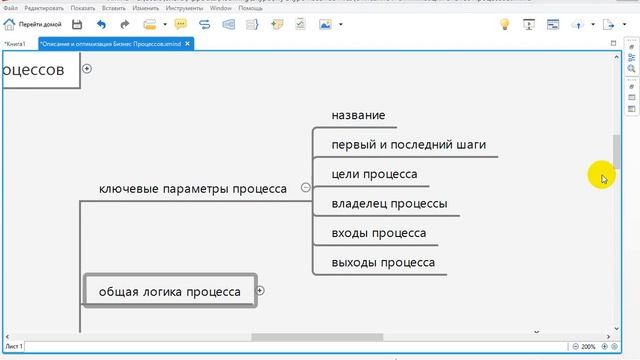The height and width of the screenshot is (360, 640).
Task: Open the Инструменты menu
Action: [184, 8]
